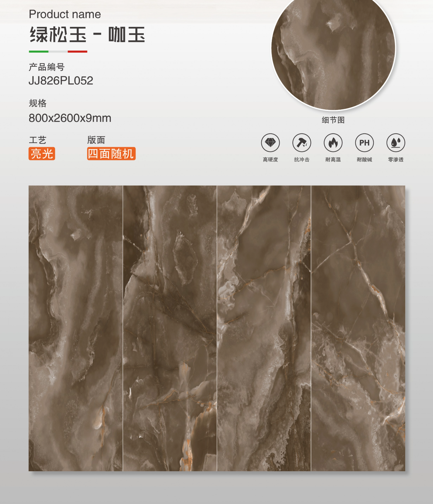Click the water drop zero penetration icon
433x504 pixels.
396,143
